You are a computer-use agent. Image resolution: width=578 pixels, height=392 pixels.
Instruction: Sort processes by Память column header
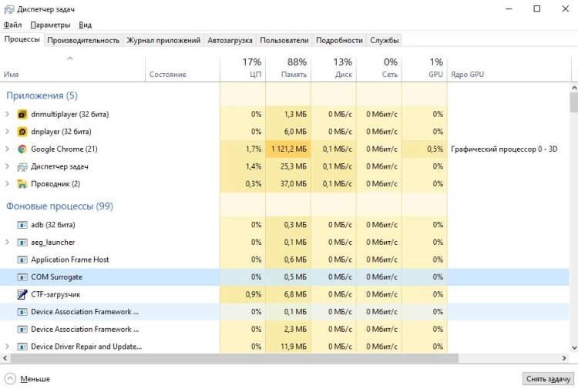coord(287,68)
